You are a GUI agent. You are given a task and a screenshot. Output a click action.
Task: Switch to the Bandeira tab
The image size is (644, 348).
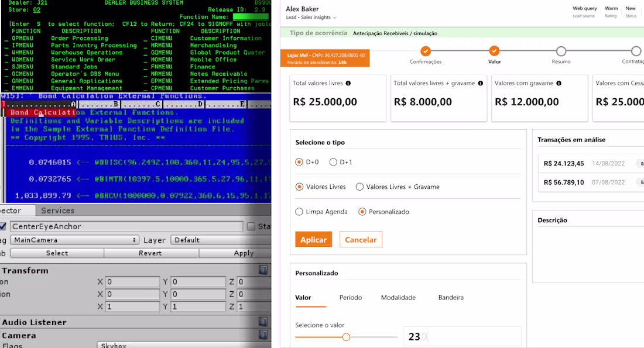tap(451, 298)
